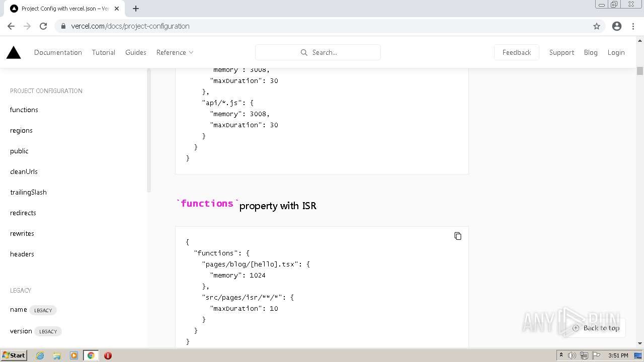Image resolution: width=644 pixels, height=362 pixels.
Task: Open Action Center flag icon
Action: (x=596, y=355)
